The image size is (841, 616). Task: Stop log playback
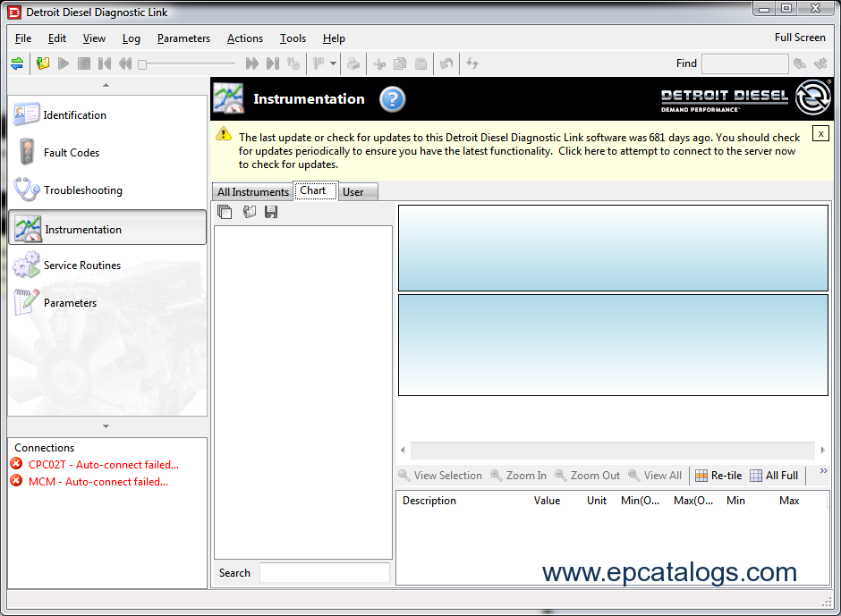[84, 63]
